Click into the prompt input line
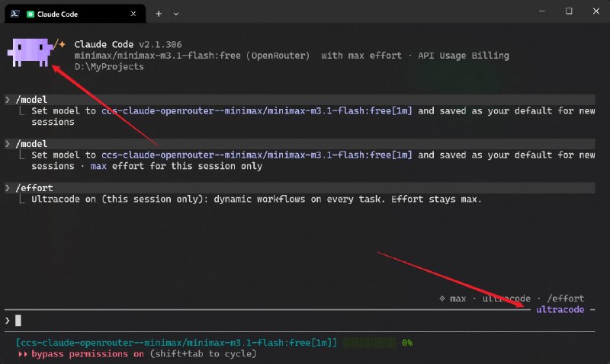Image resolution: width=610 pixels, height=364 pixels. click(300, 321)
